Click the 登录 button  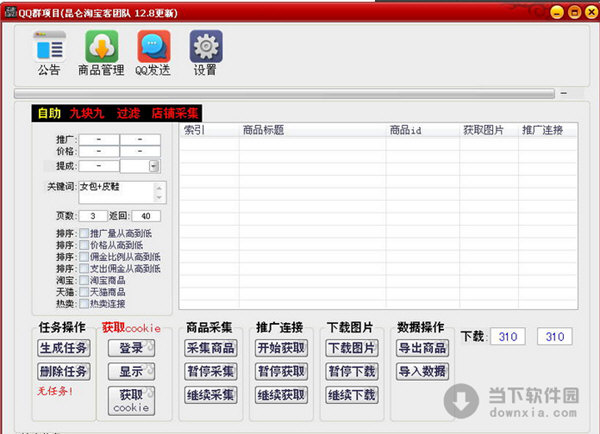[x=131, y=348]
